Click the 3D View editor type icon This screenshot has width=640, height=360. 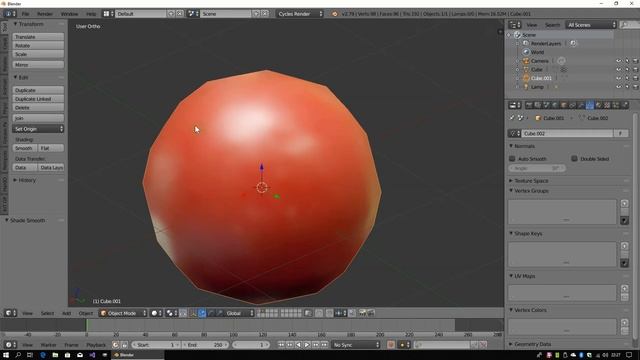tap(10, 313)
